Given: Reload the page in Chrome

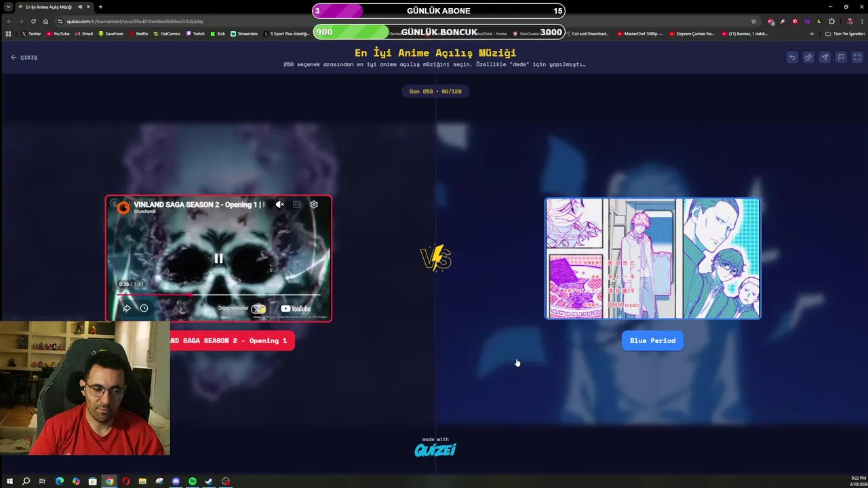Looking at the screenshot, I should pos(33,21).
